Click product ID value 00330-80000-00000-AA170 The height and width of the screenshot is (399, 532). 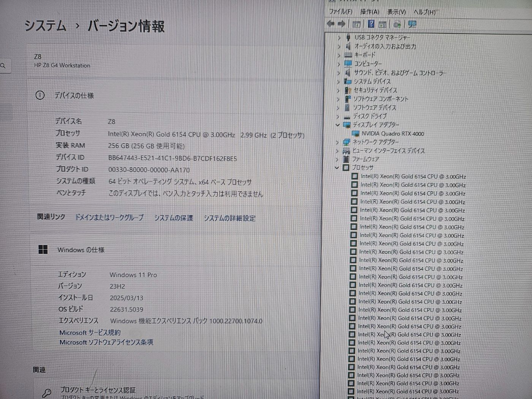point(149,170)
